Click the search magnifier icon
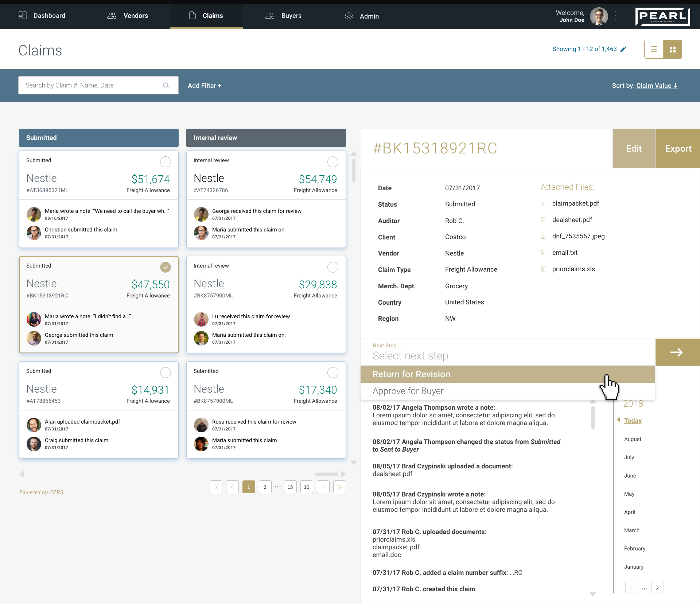This screenshot has width=700, height=604. (166, 85)
